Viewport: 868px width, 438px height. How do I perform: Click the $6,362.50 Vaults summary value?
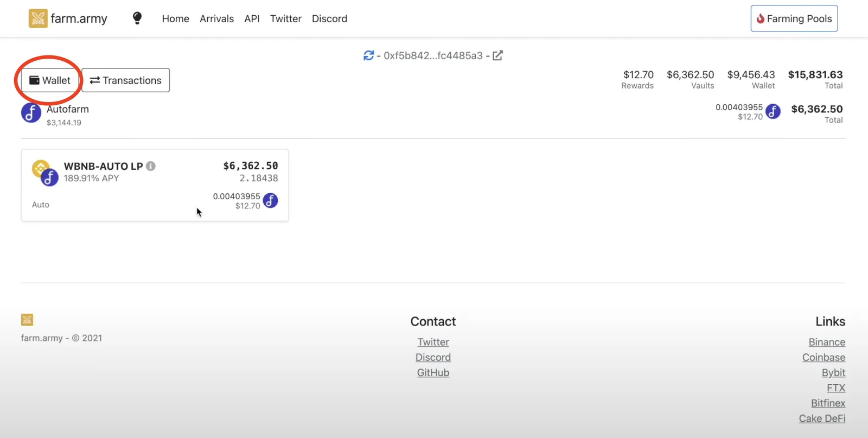click(690, 74)
